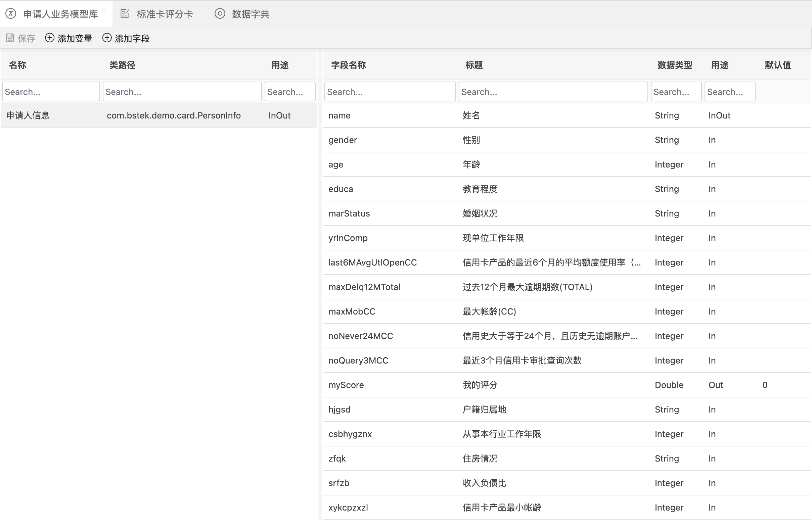The width and height of the screenshot is (812, 527).
Task: Click the 字段名称 search input
Action: click(x=390, y=91)
